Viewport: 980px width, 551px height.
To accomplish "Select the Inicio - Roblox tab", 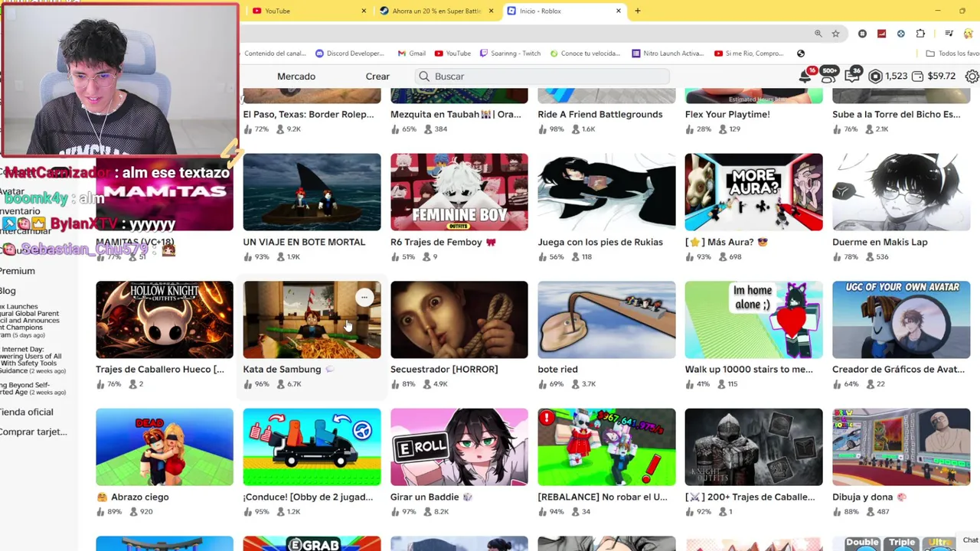I will click(x=563, y=11).
